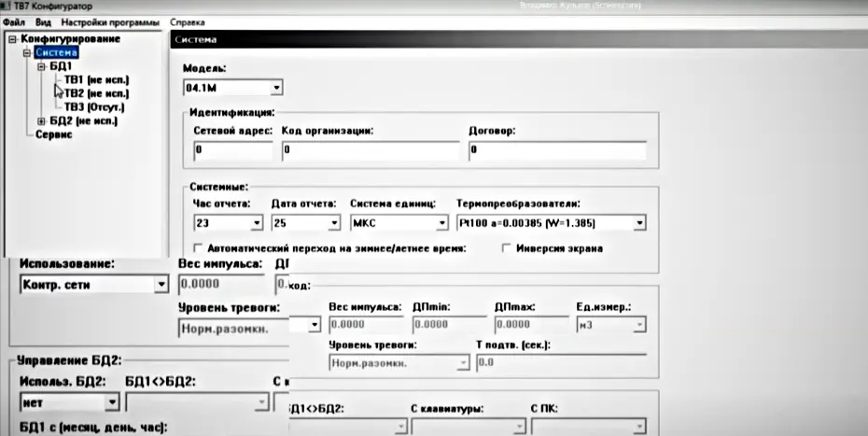This screenshot has width=868, height=436.
Task: Click Вес импульса field beside Использование dropdown
Action: coord(221,284)
